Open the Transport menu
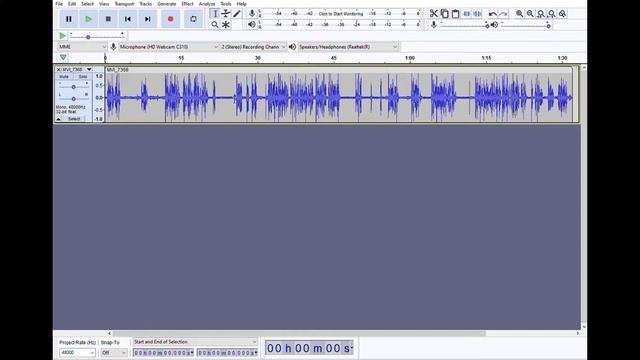This screenshot has height=360, width=640. [124, 4]
